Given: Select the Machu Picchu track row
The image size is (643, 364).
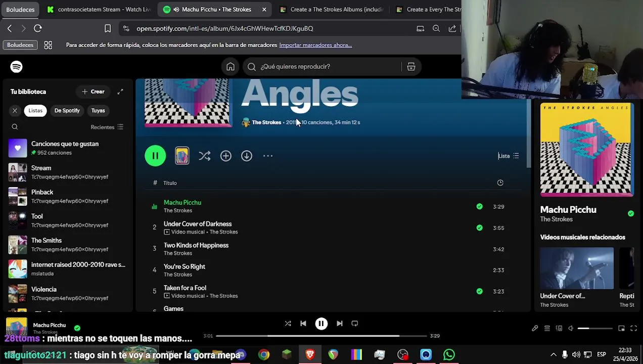Looking at the screenshot, I should (x=334, y=206).
